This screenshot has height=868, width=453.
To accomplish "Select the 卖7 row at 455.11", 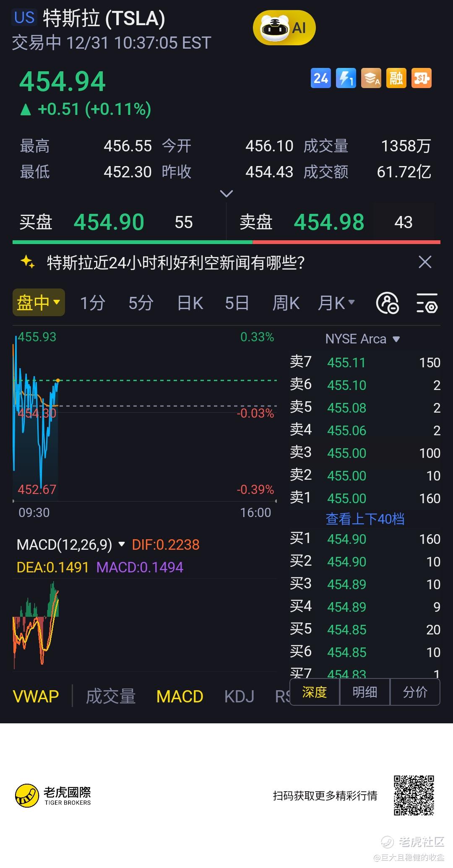I will 365,362.
